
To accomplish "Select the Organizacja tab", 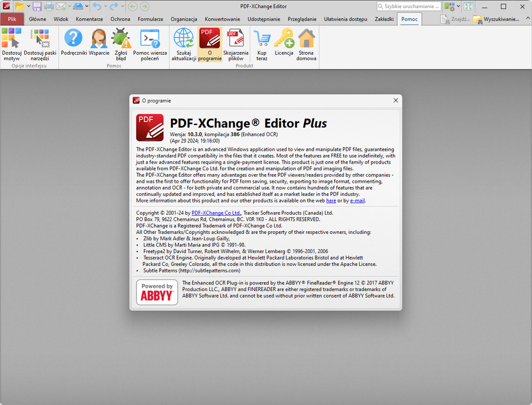I will [184, 19].
